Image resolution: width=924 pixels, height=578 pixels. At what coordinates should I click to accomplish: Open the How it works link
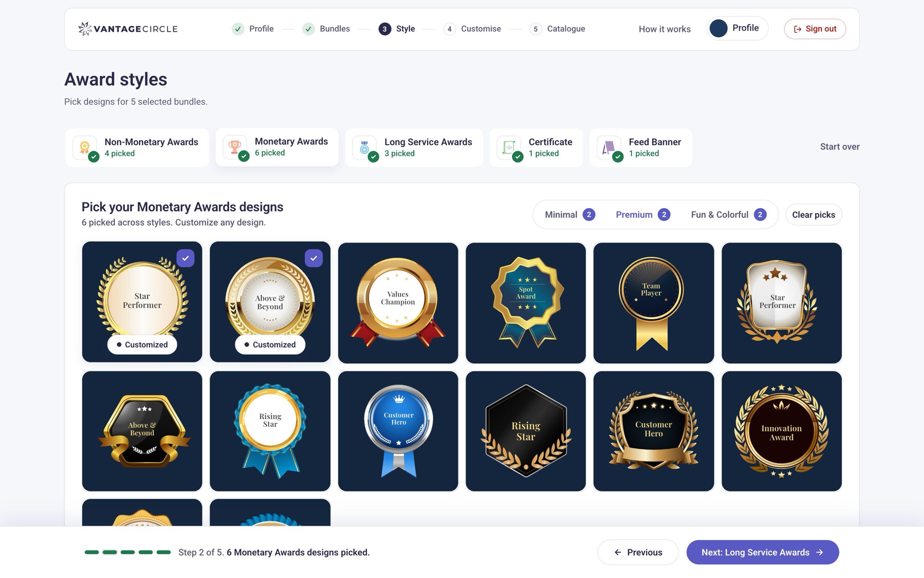coord(664,29)
